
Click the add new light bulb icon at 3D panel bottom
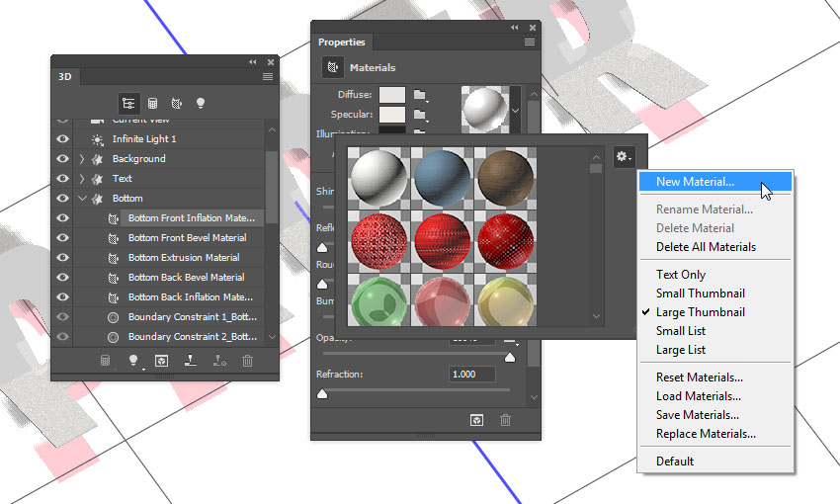pyautogui.click(x=134, y=361)
